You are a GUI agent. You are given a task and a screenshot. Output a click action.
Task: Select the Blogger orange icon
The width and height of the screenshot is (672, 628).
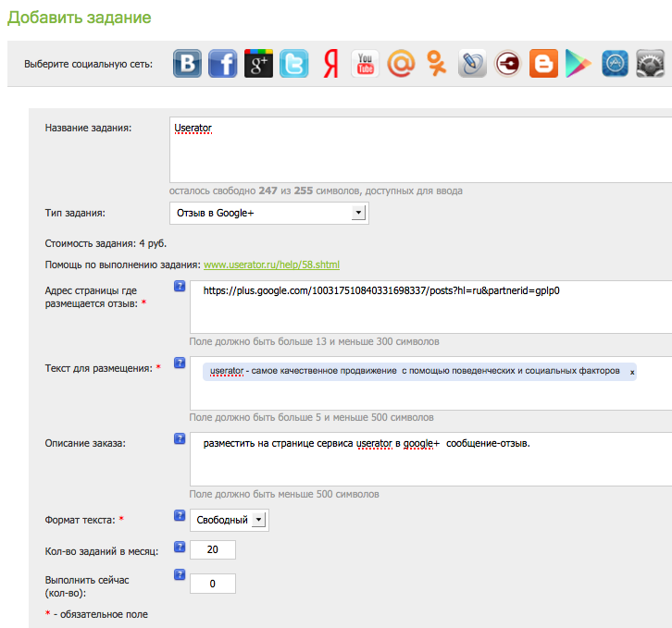tap(543, 64)
